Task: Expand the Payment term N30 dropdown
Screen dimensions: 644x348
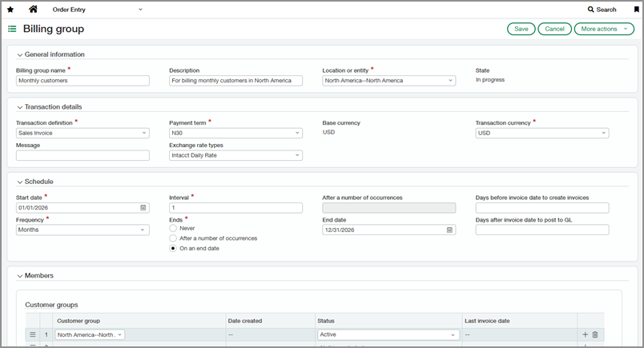Action: (235, 134)
